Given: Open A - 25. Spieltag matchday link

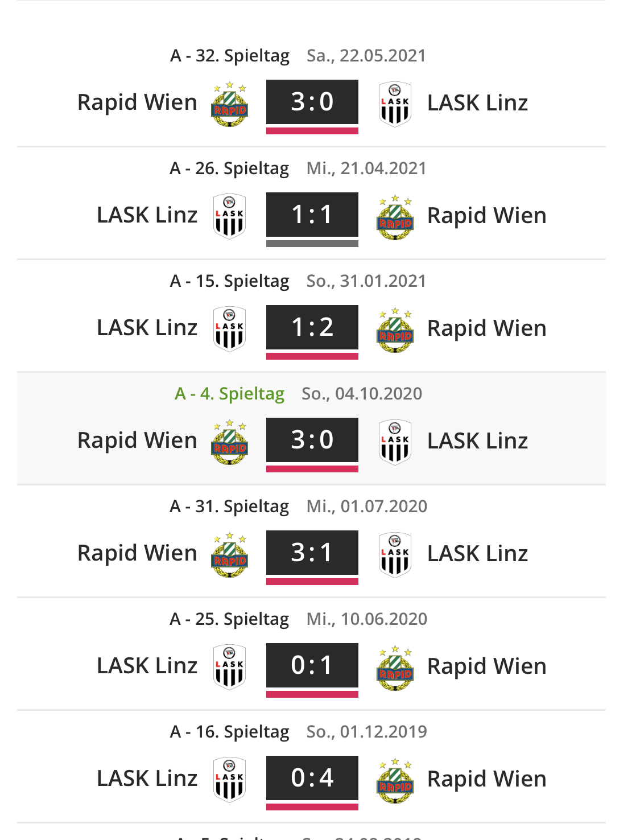Looking at the screenshot, I should (x=229, y=619).
